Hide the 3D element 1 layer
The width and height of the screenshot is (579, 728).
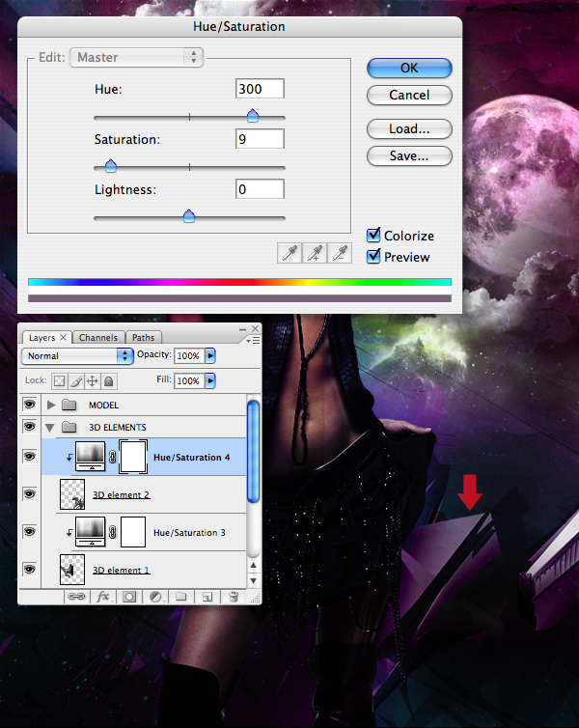29,570
